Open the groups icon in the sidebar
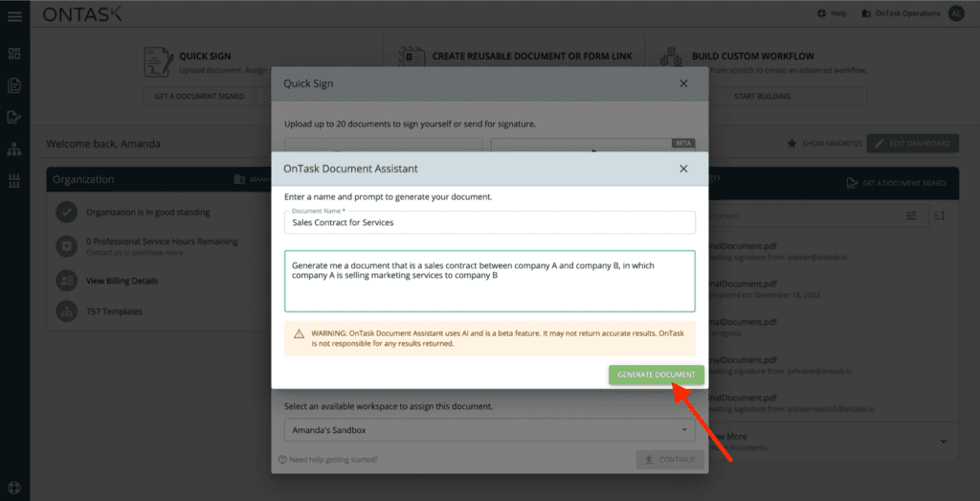Image resolution: width=980 pixels, height=501 pixels. (x=14, y=181)
